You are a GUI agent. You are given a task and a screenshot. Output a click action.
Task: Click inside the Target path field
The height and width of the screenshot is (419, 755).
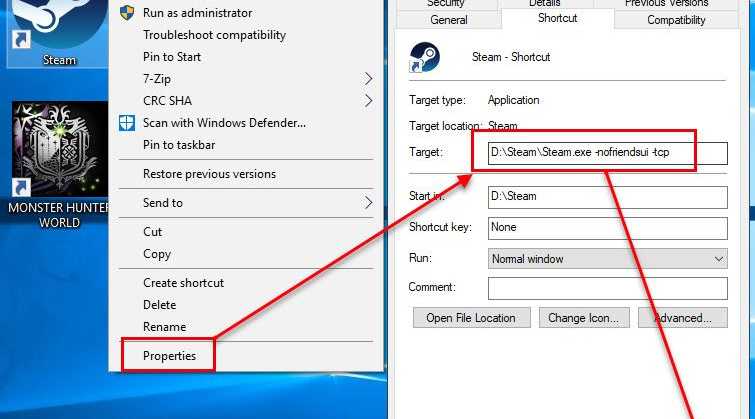pos(608,153)
